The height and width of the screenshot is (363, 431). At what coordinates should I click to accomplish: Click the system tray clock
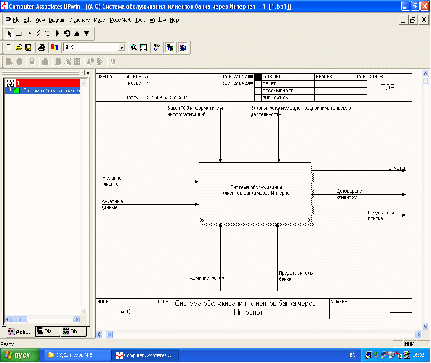click(x=418, y=355)
